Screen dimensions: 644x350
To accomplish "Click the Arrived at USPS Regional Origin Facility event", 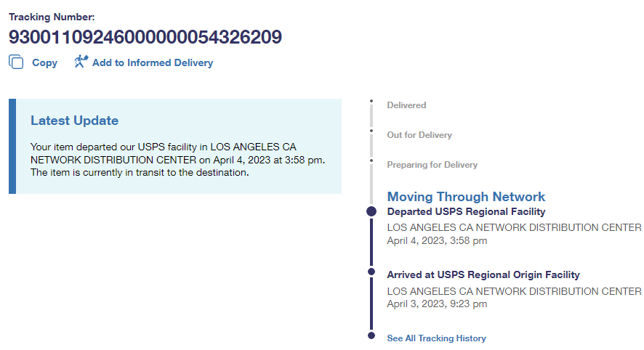I will point(483,275).
